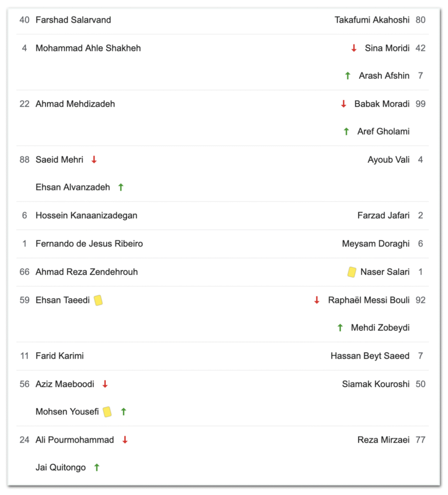
Task: Click green arrow next to Ehsan Alvanzadeh
Action: click(x=121, y=187)
